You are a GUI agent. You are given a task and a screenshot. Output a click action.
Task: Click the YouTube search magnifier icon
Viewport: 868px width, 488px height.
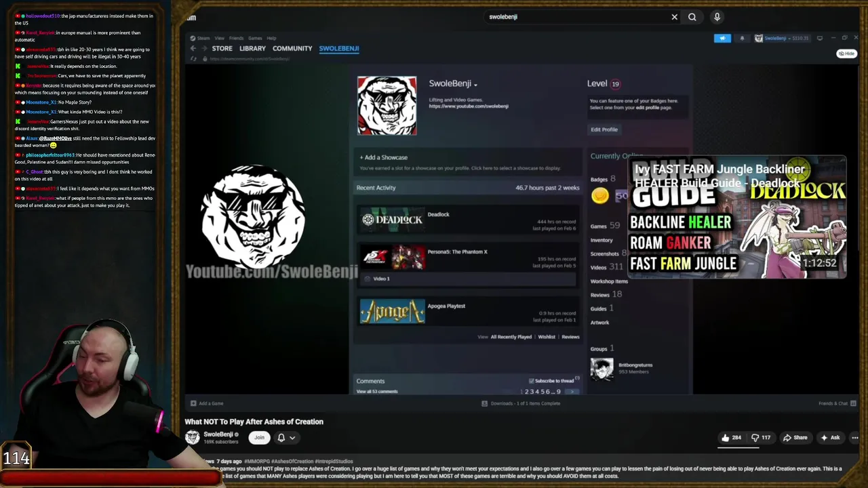click(692, 17)
